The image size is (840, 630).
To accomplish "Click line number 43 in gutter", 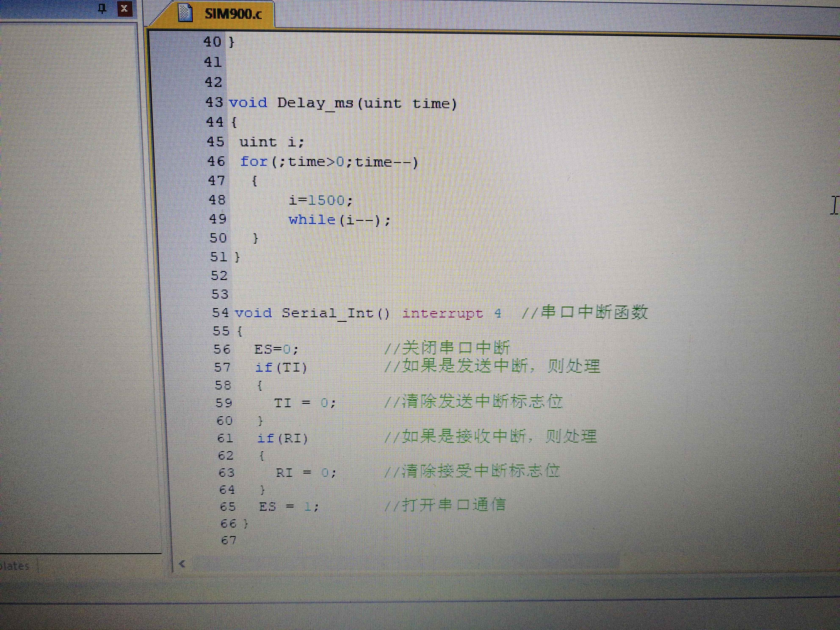I will pos(214,102).
